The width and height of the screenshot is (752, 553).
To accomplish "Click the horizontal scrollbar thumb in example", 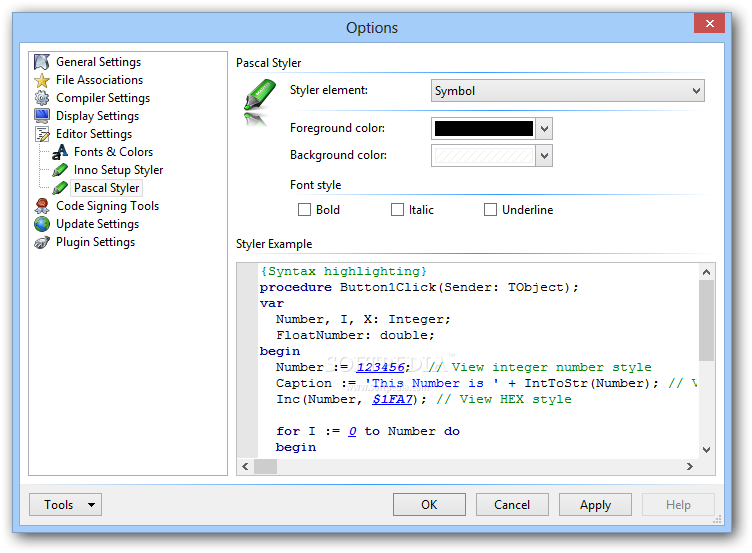I will [x=265, y=466].
